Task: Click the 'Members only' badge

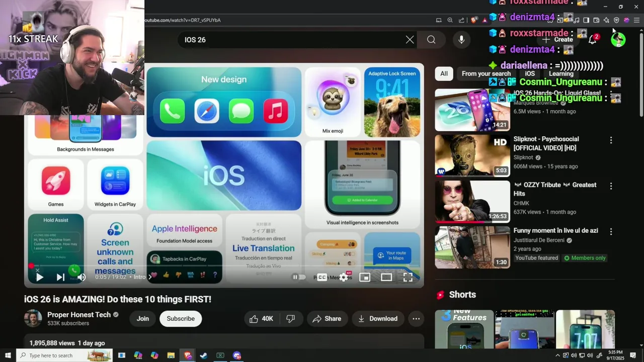Action: coord(585,258)
